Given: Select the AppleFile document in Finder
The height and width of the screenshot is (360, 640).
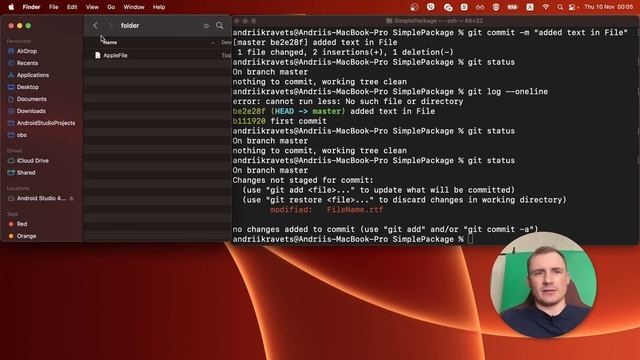Looking at the screenshot, I should point(116,55).
